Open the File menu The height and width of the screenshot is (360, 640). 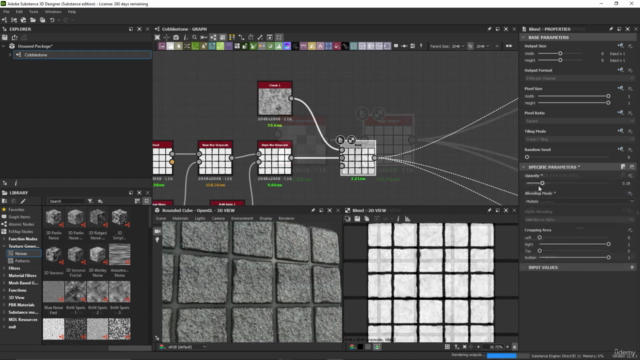[6, 12]
